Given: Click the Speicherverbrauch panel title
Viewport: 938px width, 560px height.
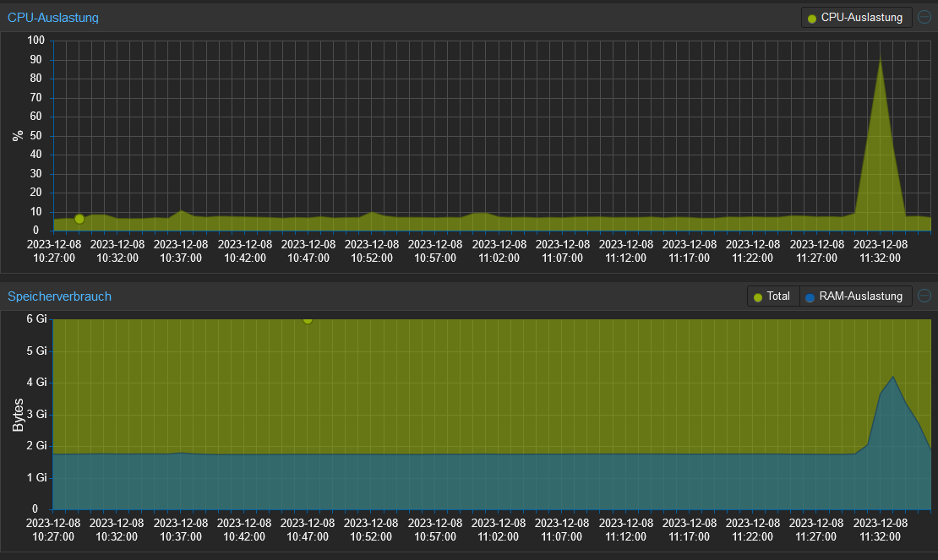Looking at the screenshot, I should click(x=59, y=296).
